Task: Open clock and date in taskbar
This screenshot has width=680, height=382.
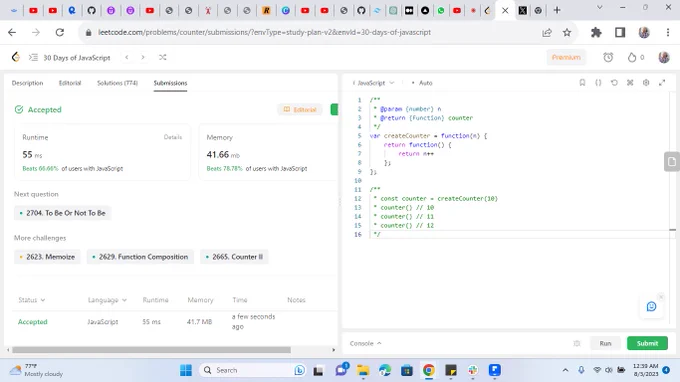Action: (645, 370)
